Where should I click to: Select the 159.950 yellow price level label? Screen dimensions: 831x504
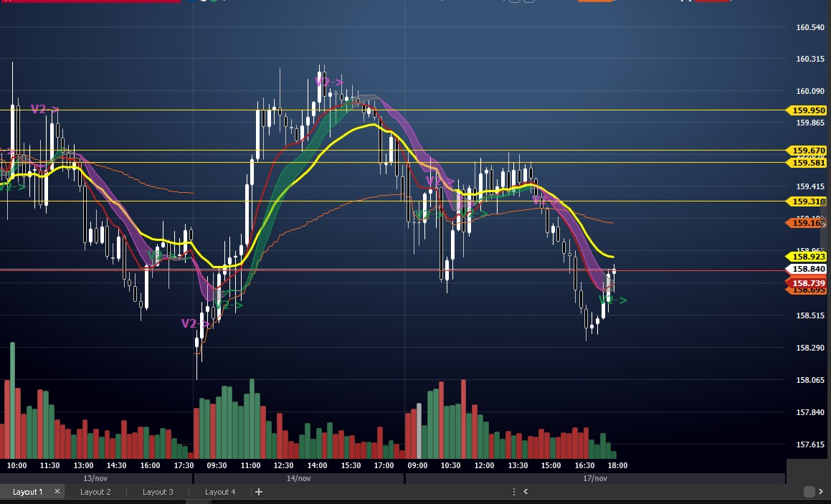(x=807, y=110)
